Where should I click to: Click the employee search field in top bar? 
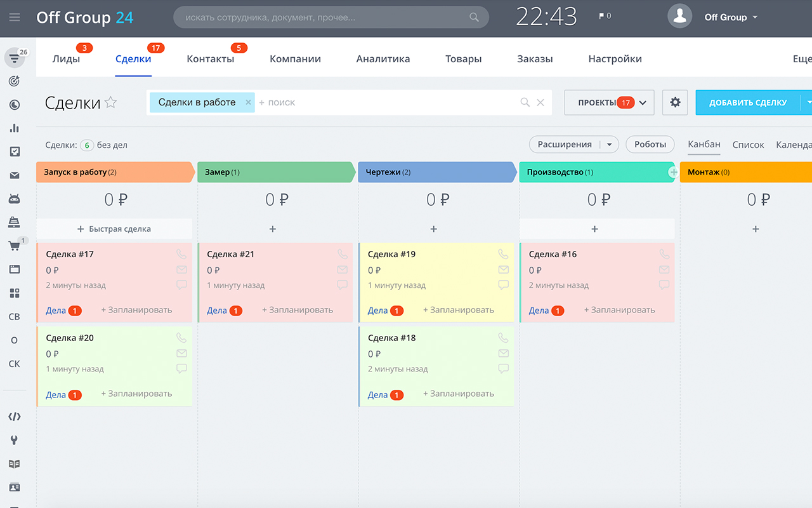pos(330,17)
